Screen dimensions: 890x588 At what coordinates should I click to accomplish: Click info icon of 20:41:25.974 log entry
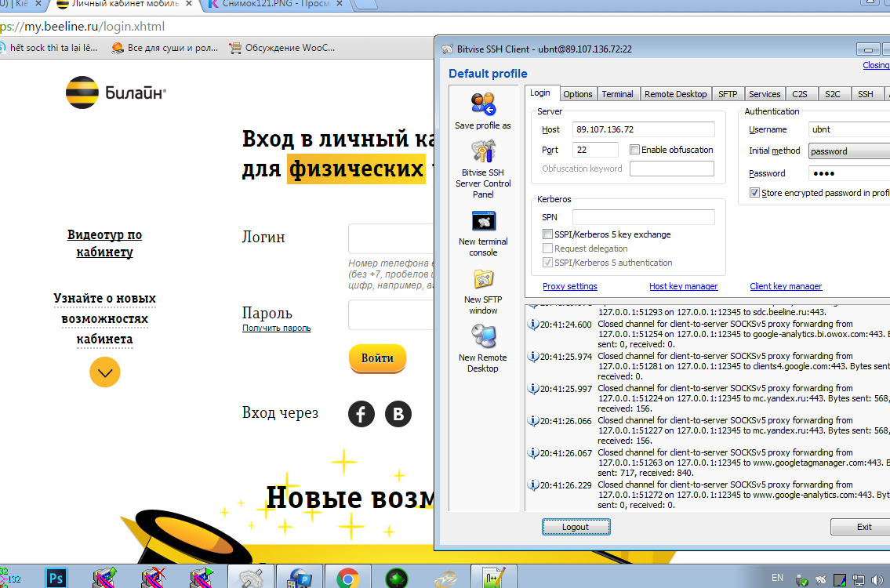[533, 357]
